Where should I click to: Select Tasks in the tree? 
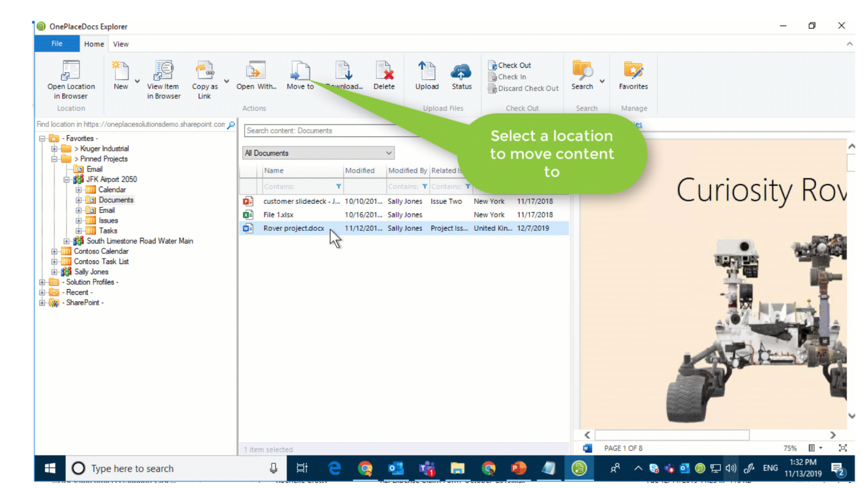point(108,231)
